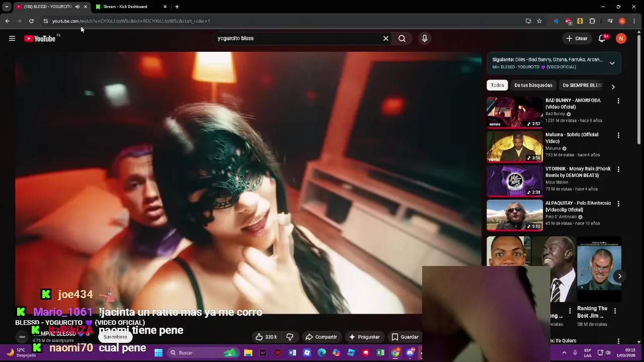Screen dimensions: 644x362
Task: Open more options for VTORNIK Money Rain
Action: click(618, 169)
